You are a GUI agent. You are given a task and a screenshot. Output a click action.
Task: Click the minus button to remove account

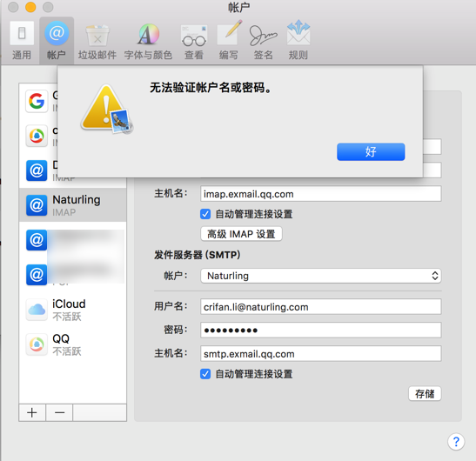pos(59,412)
